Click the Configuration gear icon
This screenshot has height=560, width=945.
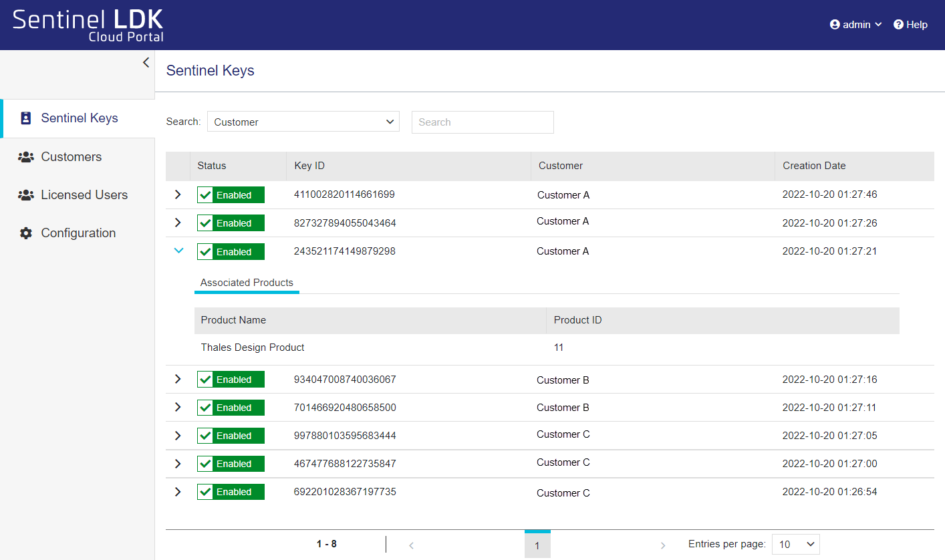[x=26, y=233]
